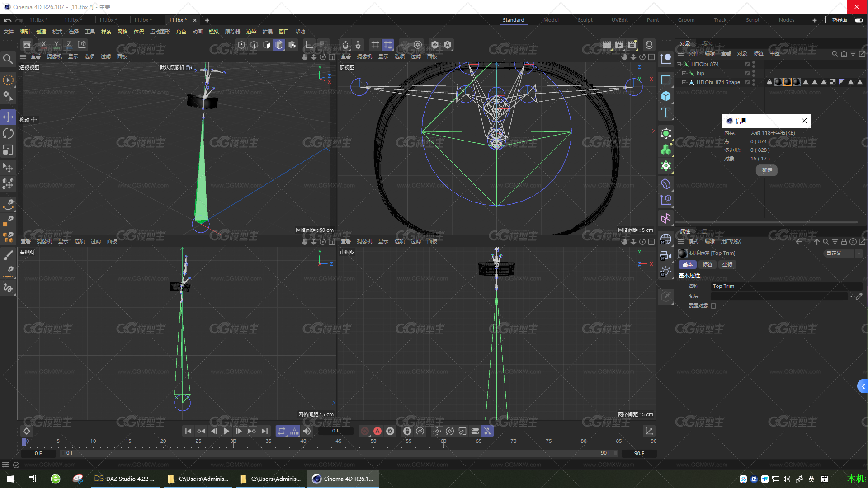The width and height of the screenshot is (868, 488).
Task: Select the highlighted Polygons mode icon
Action: (279, 45)
